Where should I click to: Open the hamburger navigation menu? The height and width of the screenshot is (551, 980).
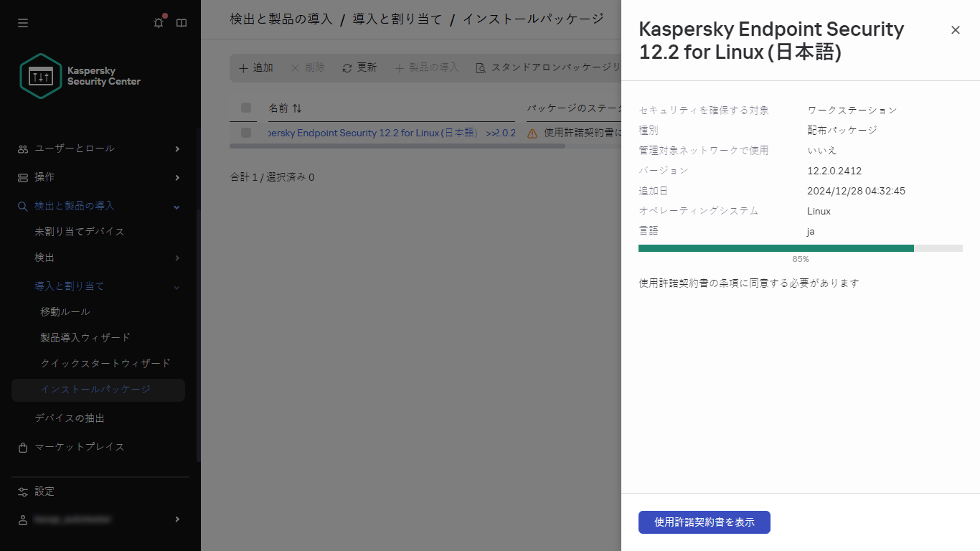coord(22,23)
